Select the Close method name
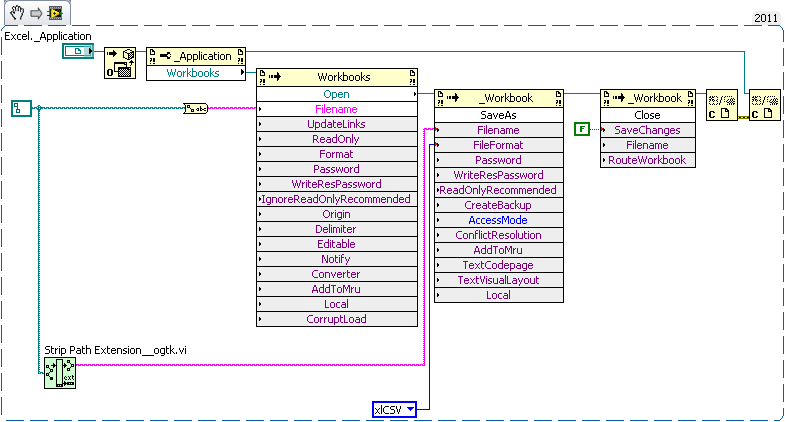Viewport: 785px width, 422px height. 648,115
